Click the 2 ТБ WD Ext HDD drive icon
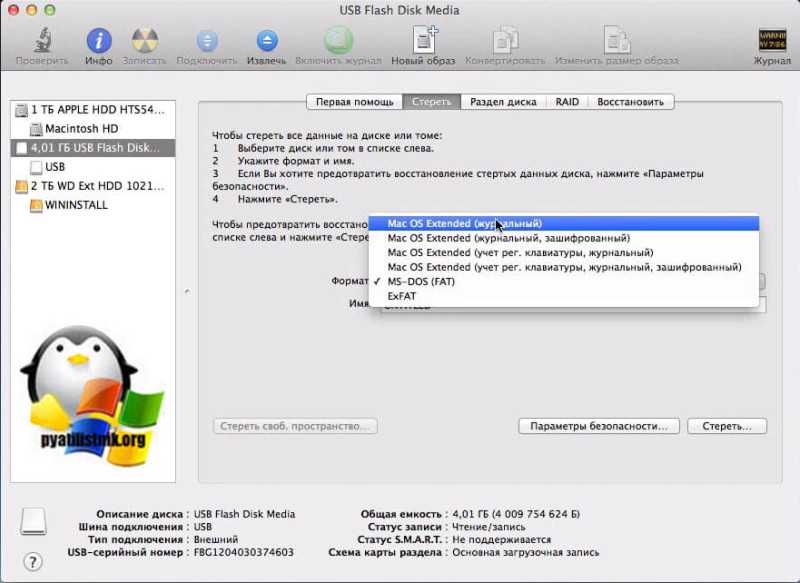Screen dimensions: 800x583 pyautogui.click(x=21, y=186)
